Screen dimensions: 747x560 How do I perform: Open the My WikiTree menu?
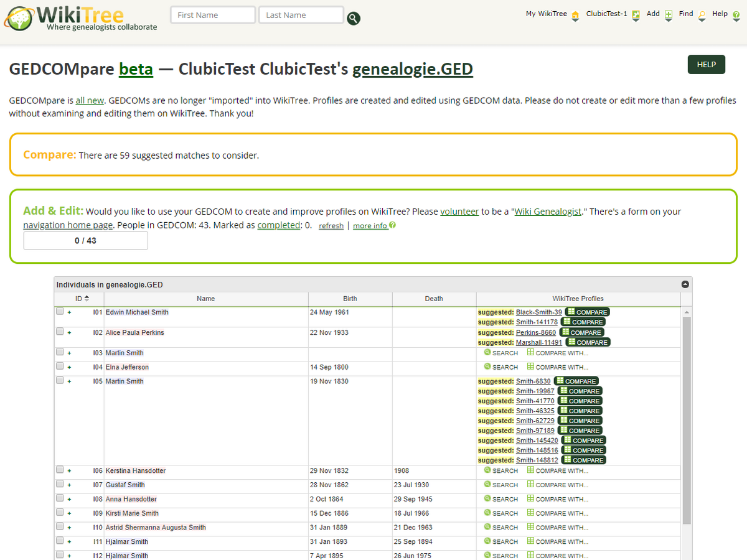[547, 14]
